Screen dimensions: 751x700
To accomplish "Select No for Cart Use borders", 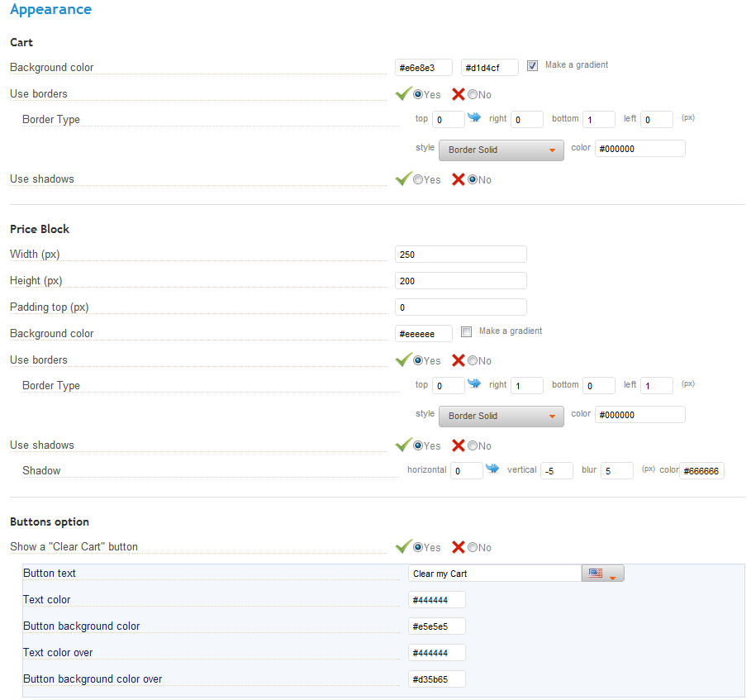I will 473,94.
